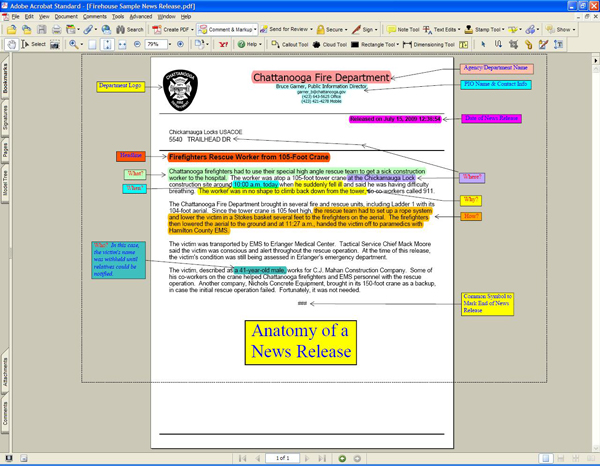Open the Send for Review dropdown
The width and height of the screenshot is (600, 466).
click(311, 29)
